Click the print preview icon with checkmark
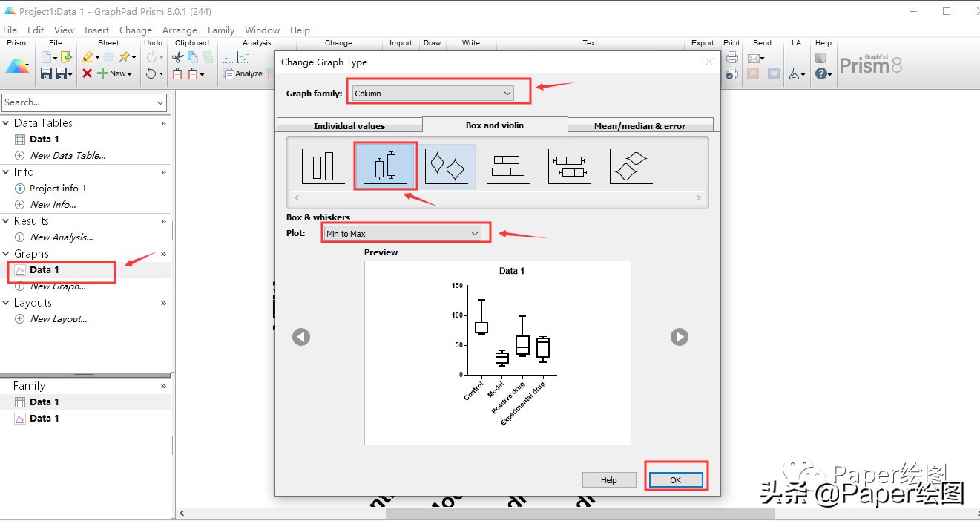Viewport: 980px width, 521px height. pyautogui.click(x=732, y=73)
